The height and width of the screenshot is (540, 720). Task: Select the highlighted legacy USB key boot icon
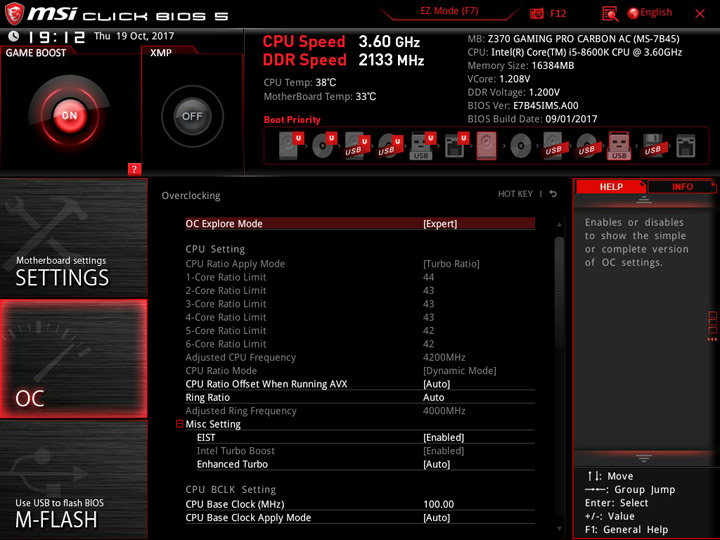[619, 146]
